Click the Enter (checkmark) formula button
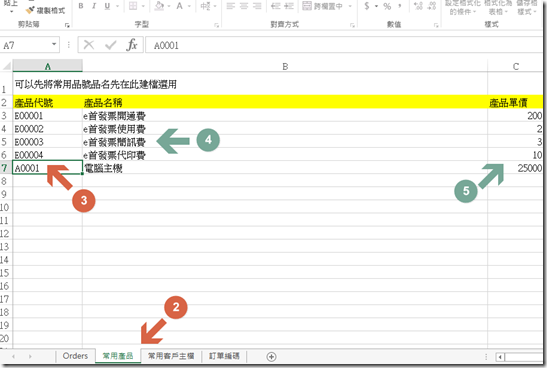This screenshot has height=368, width=547. pos(111,45)
